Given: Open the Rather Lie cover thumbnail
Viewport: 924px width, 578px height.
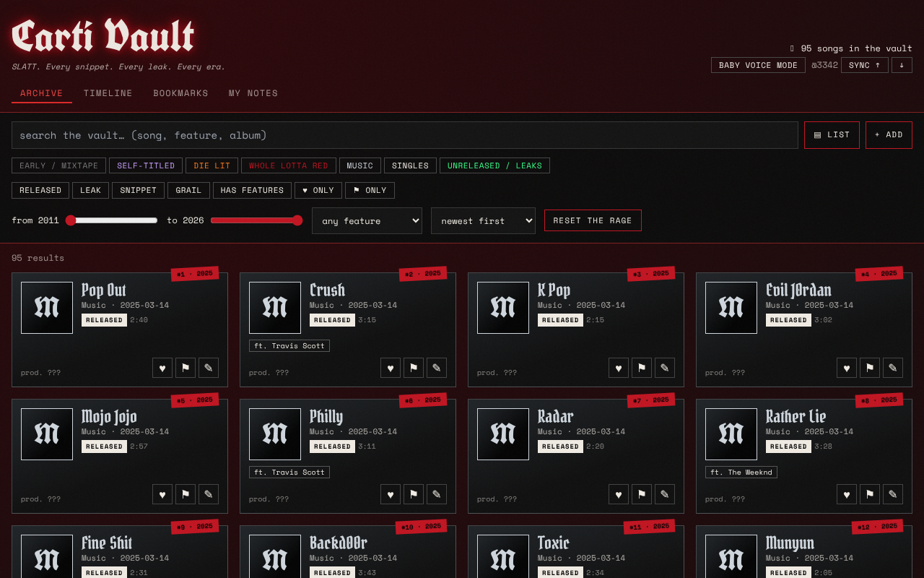Looking at the screenshot, I should [x=731, y=434].
